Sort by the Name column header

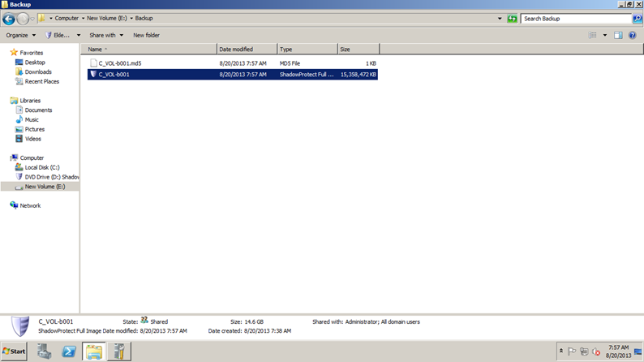148,50
